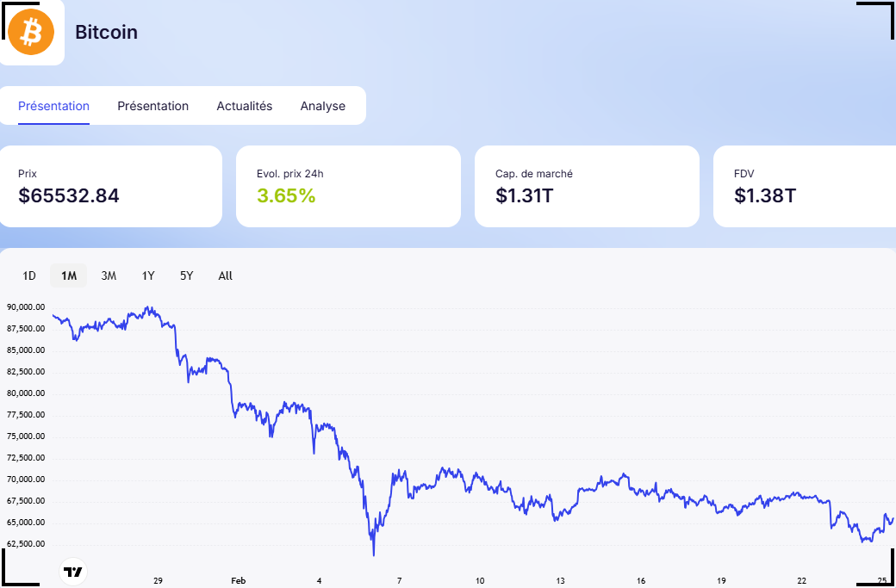Go to the Analyse tab

tap(322, 106)
